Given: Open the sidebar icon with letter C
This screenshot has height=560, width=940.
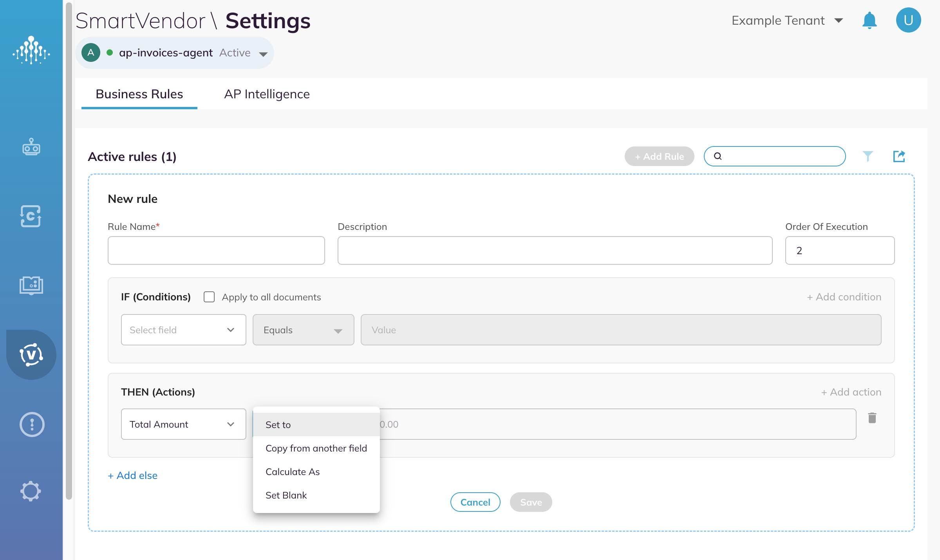Looking at the screenshot, I should click(31, 216).
